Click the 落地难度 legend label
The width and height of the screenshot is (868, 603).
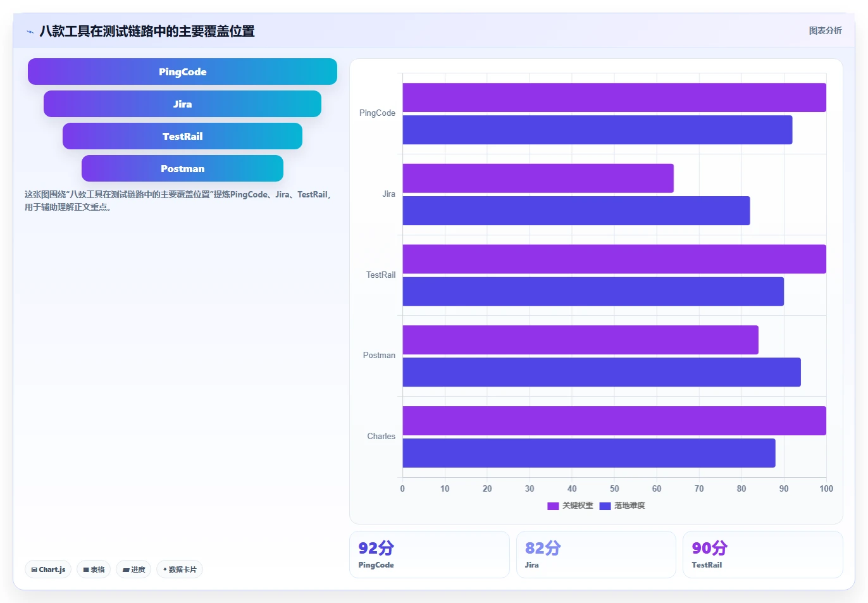[x=629, y=506]
